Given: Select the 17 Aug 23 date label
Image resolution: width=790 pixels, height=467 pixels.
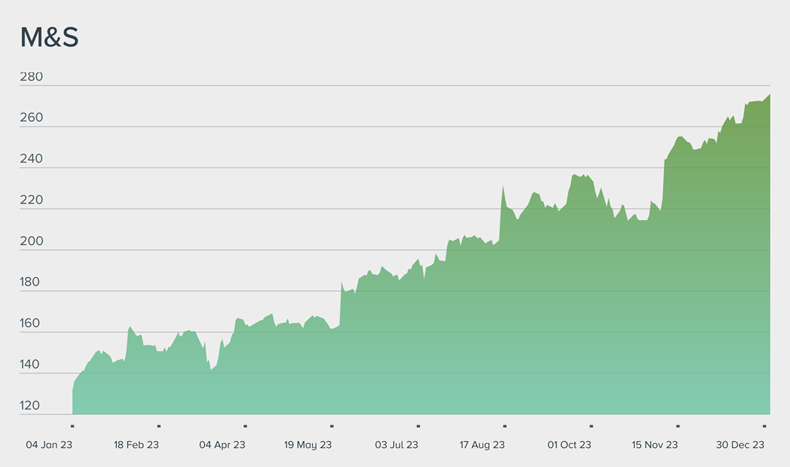Looking at the screenshot, I should (x=482, y=445).
